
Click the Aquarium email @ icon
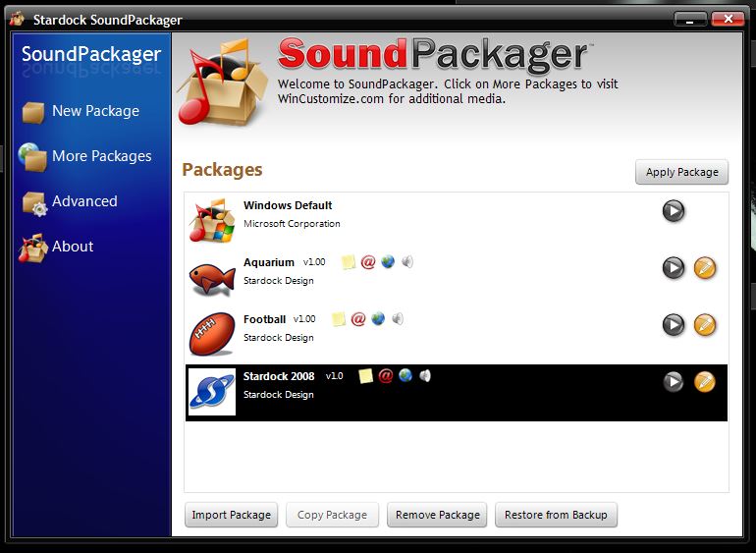[368, 262]
